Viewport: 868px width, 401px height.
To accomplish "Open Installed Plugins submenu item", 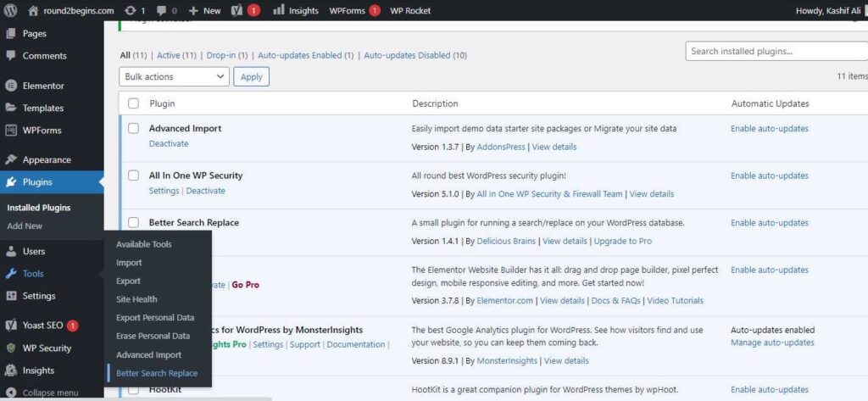I will [x=39, y=208].
